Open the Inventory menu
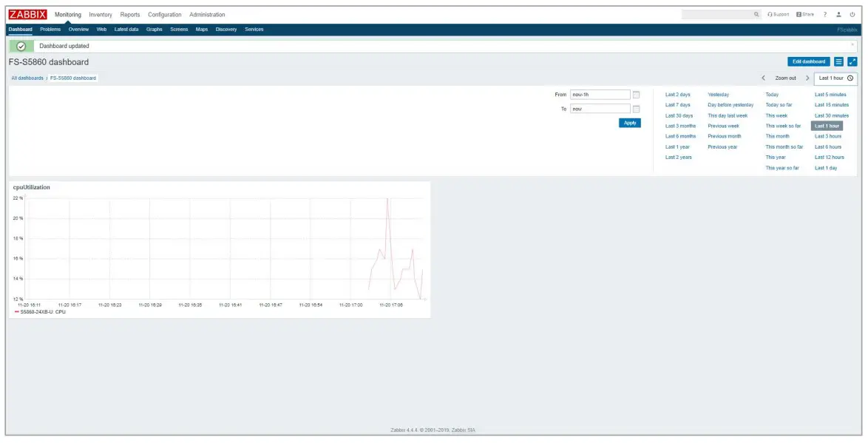This screenshot has height=443, width=868. pos(101,14)
